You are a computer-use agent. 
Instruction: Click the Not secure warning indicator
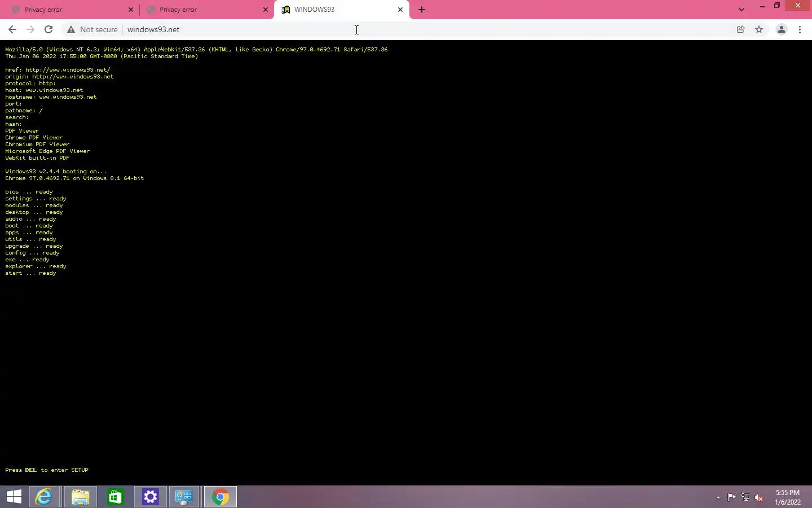(x=92, y=29)
